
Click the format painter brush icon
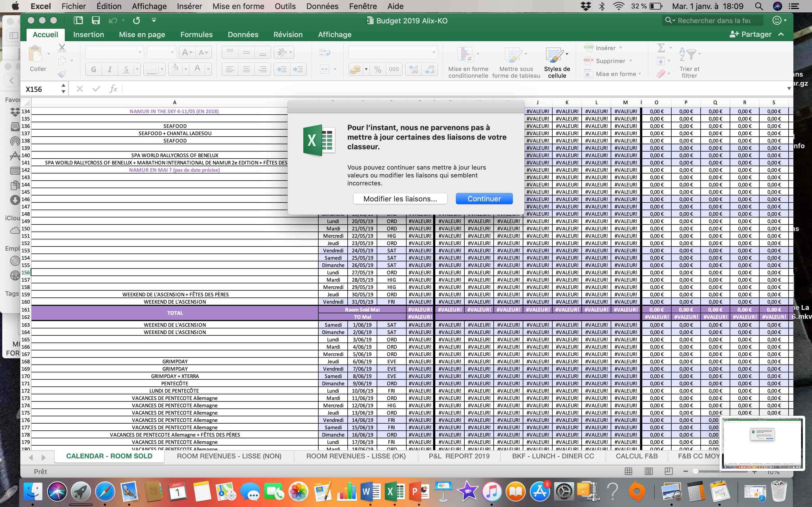tap(62, 74)
